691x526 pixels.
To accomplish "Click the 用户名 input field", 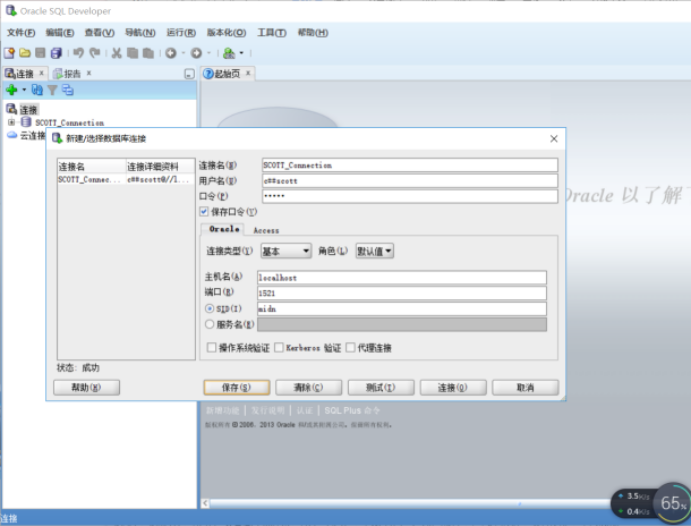I will tap(410, 181).
